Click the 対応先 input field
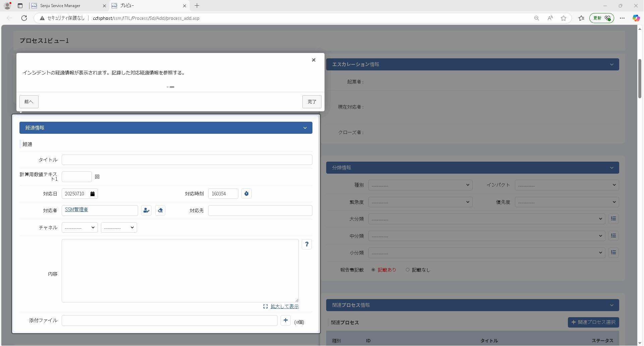 tap(260, 210)
